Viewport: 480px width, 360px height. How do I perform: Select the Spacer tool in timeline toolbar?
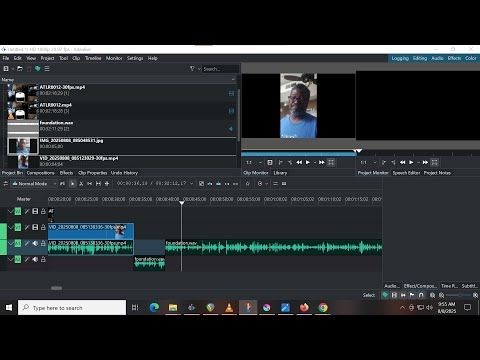tap(90, 184)
